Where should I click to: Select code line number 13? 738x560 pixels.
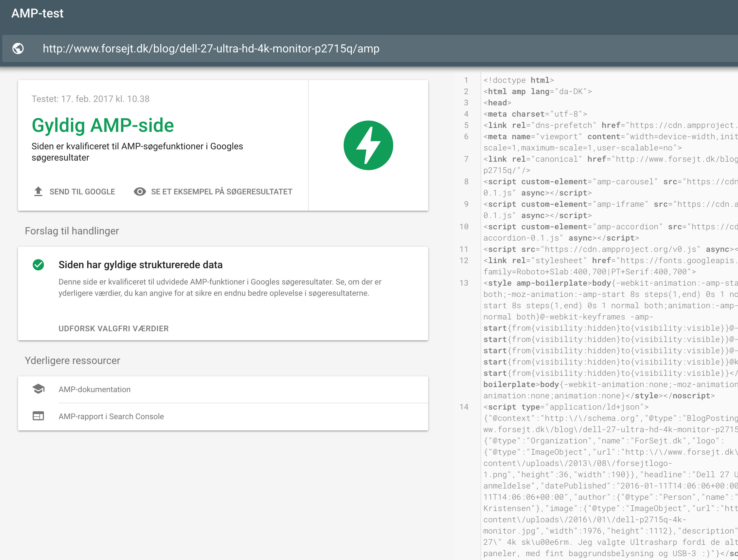point(464,283)
